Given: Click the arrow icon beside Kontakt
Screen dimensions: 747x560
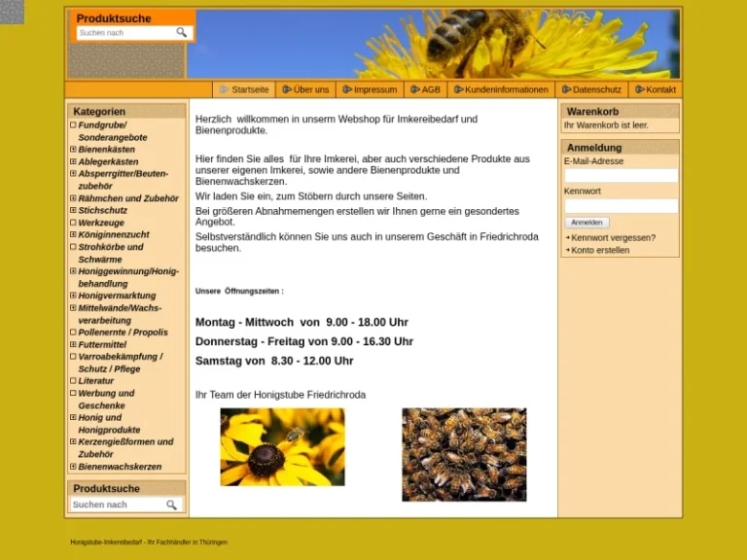Looking at the screenshot, I should pyautogui.click(x=640, y=89).
